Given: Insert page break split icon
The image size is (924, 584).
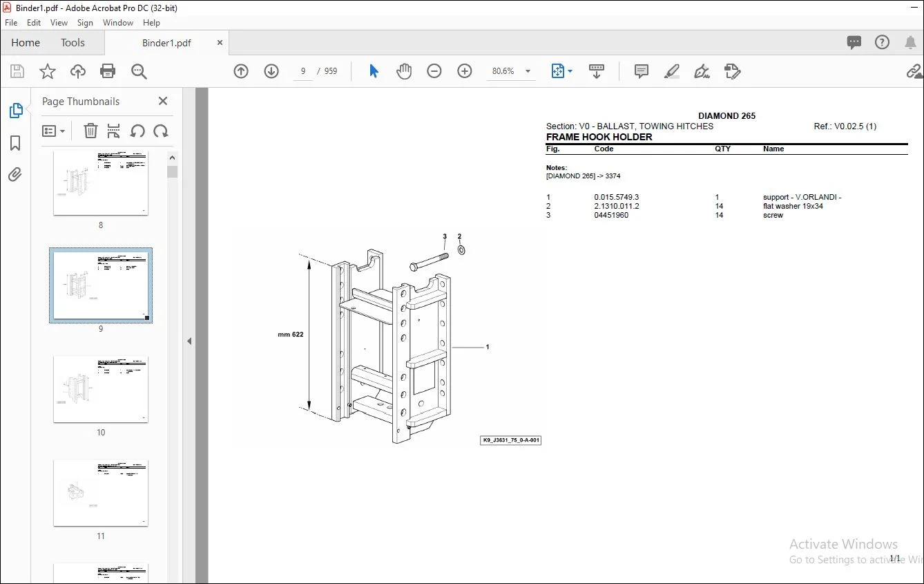Looking at the screenshot, I should pos(114,131).
